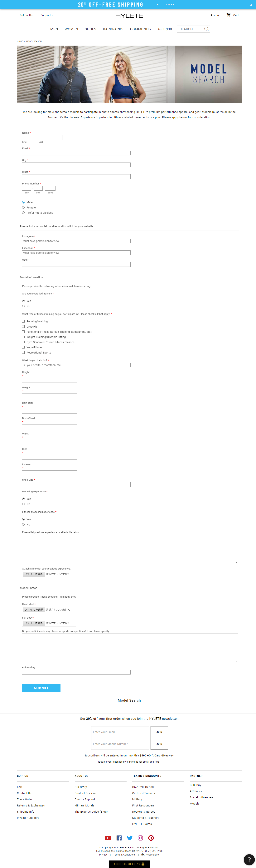Open the SHOES menu

pyautogui.click(x=90, y=29)
